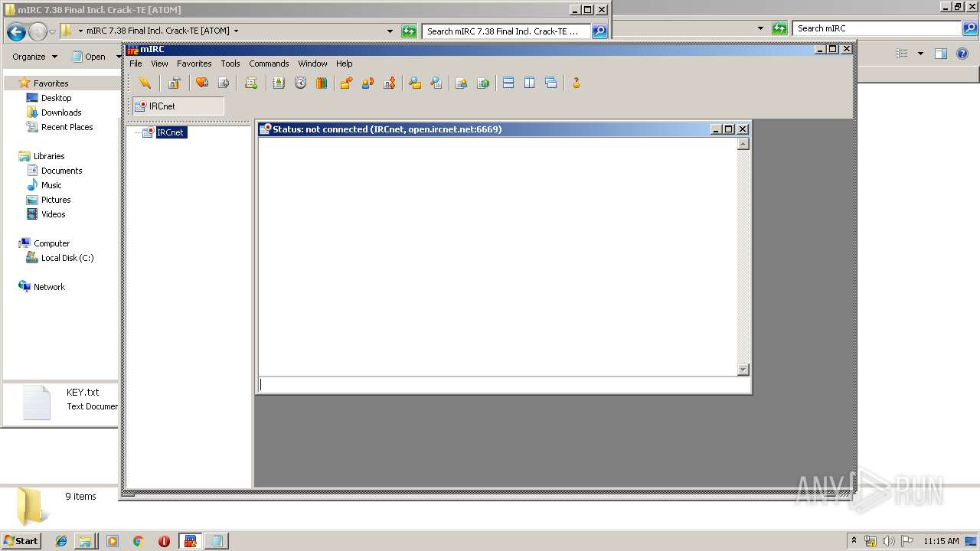The image size is (980, 551).
Task: Click Search mIRC 7.38 Final search field
Action: [506, 31]
